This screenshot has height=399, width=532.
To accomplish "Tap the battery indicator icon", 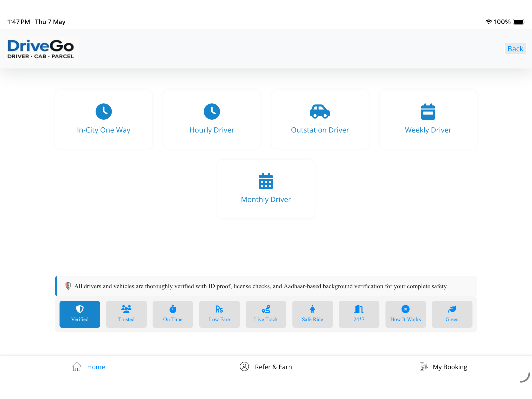I will click(x=519, y=22).
